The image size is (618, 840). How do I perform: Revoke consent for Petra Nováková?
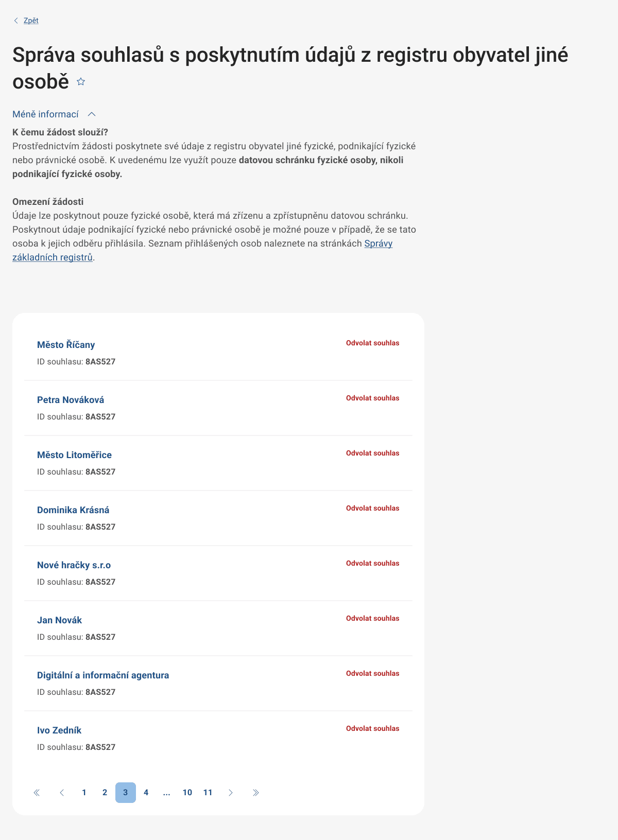(x=372, y=398)
